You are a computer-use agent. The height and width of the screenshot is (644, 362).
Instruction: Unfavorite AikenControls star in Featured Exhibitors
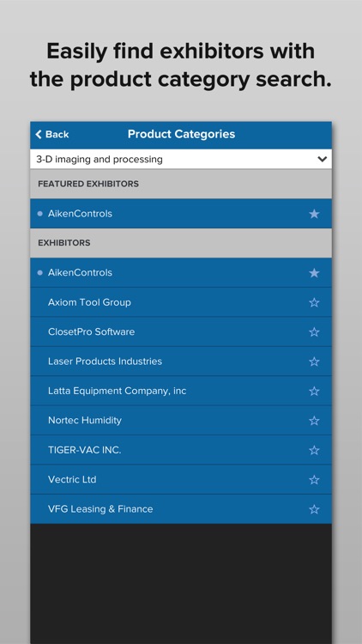pos(314,214)
